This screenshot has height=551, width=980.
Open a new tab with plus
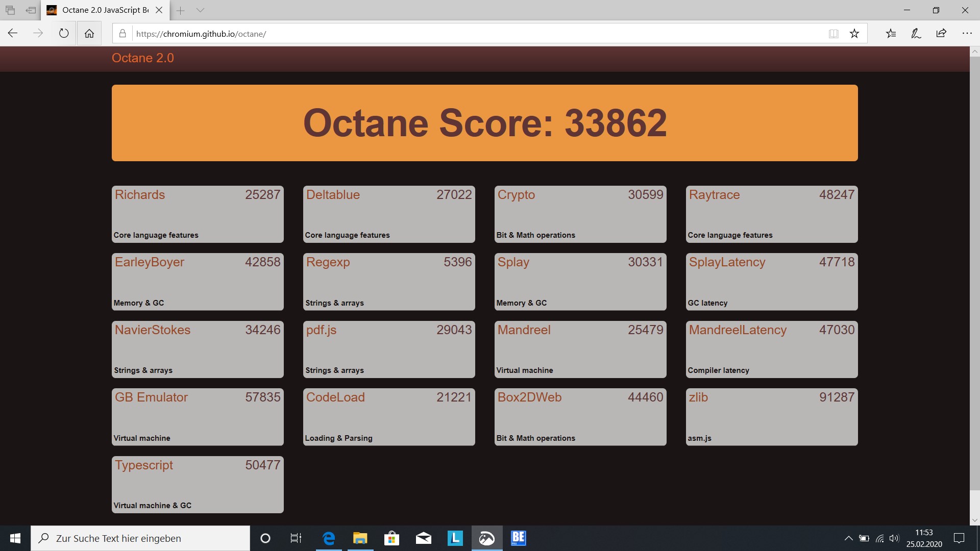coord(180,10)
